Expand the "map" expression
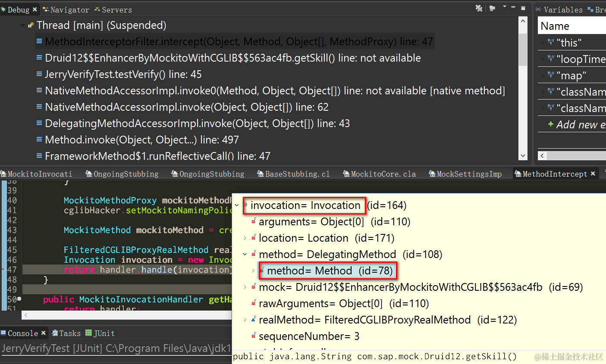The image size is (606, 364). pos(543,75)
